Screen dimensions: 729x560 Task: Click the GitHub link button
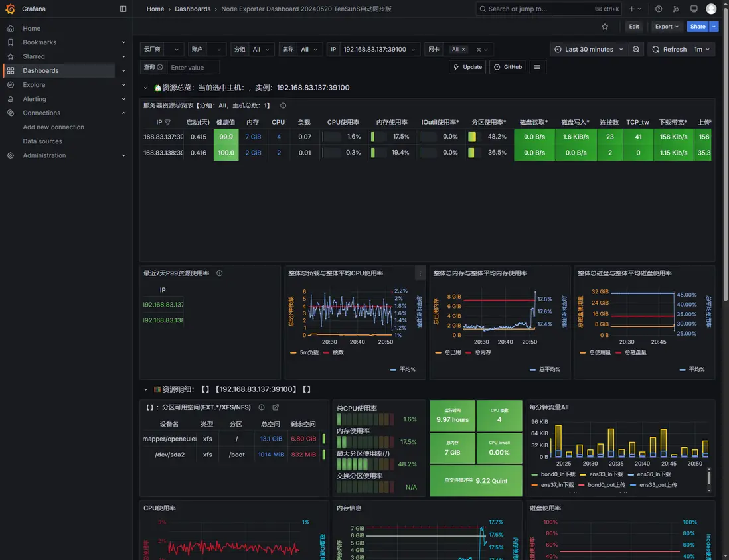pos(508,67)
